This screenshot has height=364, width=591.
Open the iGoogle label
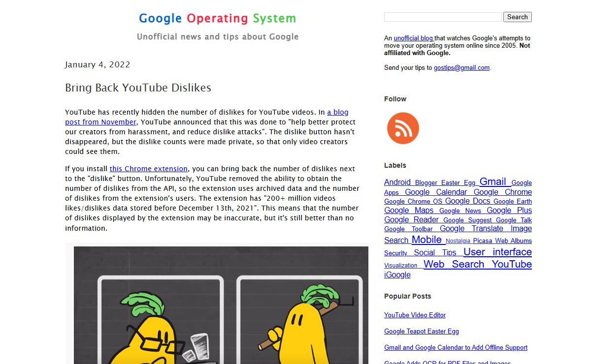tap(397, 274)
